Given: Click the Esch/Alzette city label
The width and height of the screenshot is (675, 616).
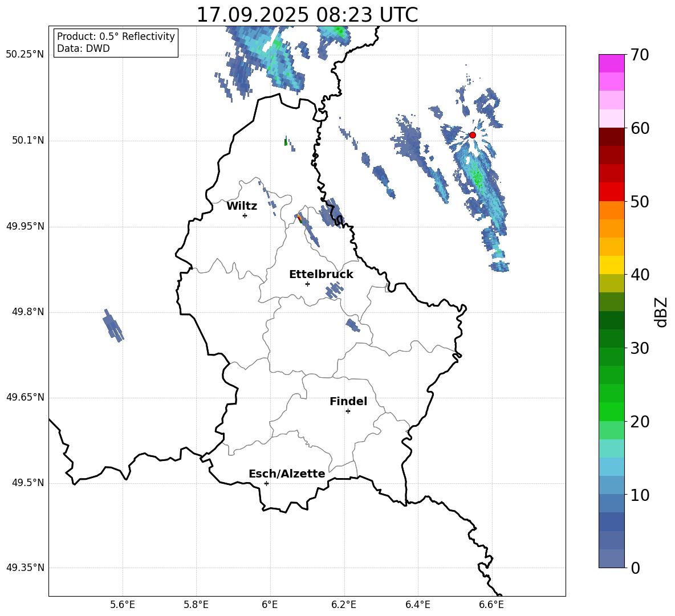Looking at the screenshot, I should click(x=287, y=474).
